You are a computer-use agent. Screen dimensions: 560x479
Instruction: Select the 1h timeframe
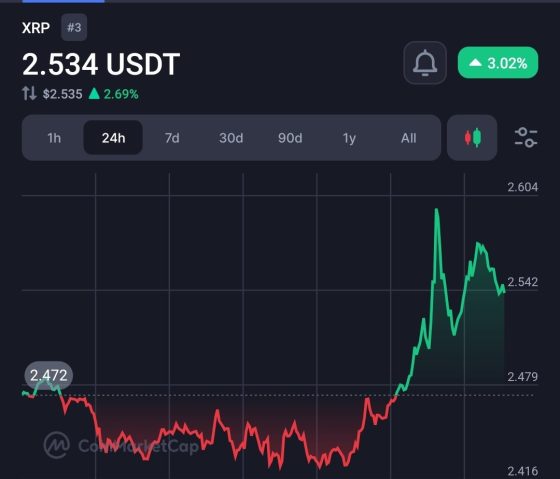pos(54,138)
